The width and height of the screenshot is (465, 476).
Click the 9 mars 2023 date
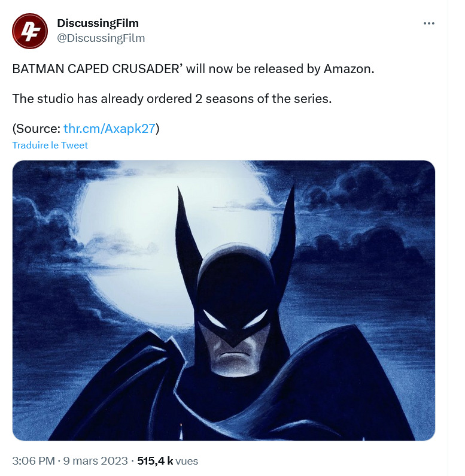(95, 461)
